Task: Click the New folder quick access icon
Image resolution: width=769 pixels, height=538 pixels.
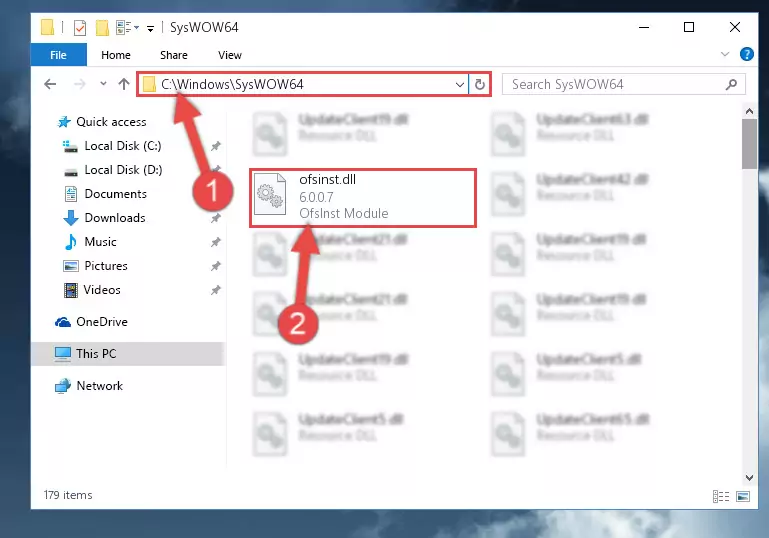Action: click(x=102, y=27)
